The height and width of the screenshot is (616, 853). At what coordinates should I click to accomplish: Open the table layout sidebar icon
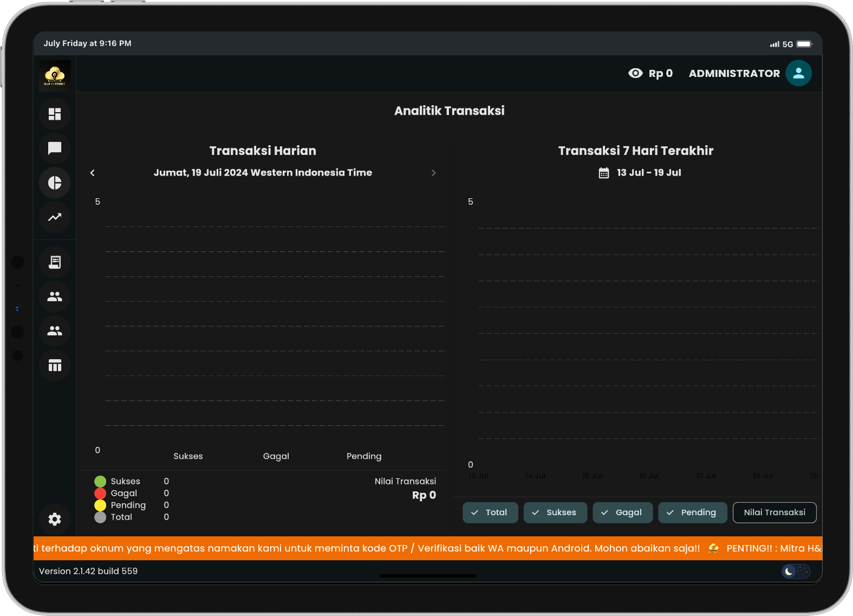55,366
